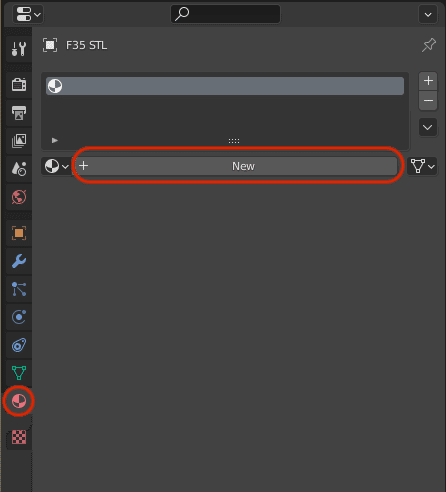This screenshot has height=492, width=446.
Task: Open the Modifiers wrench tab
Action: click(19, 261)
